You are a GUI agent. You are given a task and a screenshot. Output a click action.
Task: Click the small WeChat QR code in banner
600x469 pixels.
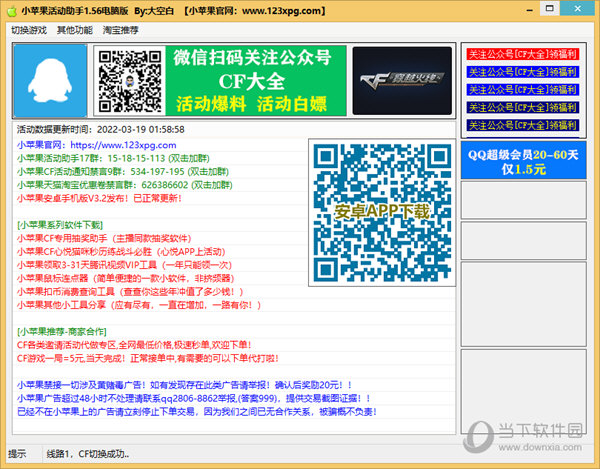click(130, 81)
